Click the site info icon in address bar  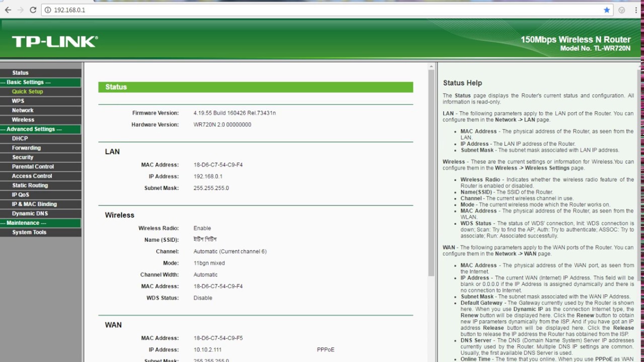click(48, 10)
